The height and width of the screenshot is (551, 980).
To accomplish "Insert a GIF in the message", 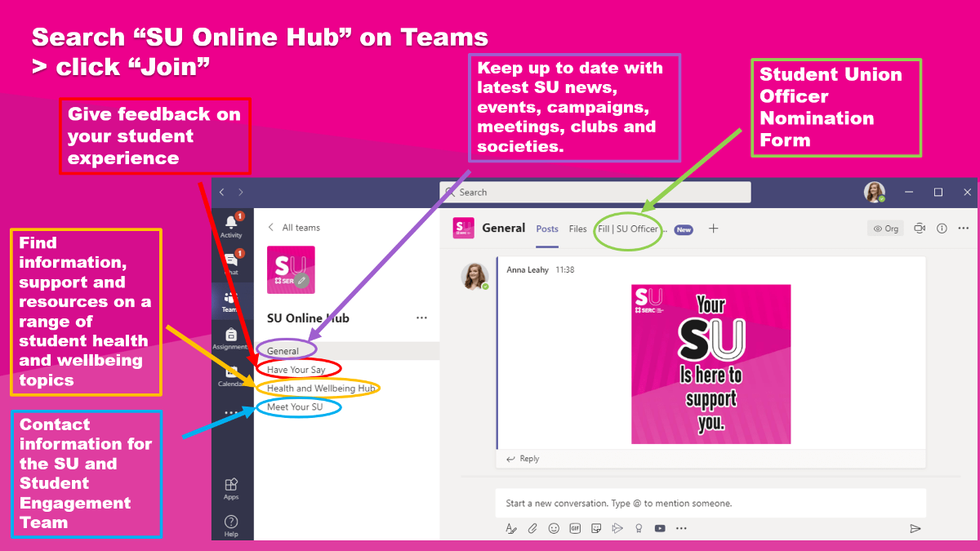I will 575,528.
